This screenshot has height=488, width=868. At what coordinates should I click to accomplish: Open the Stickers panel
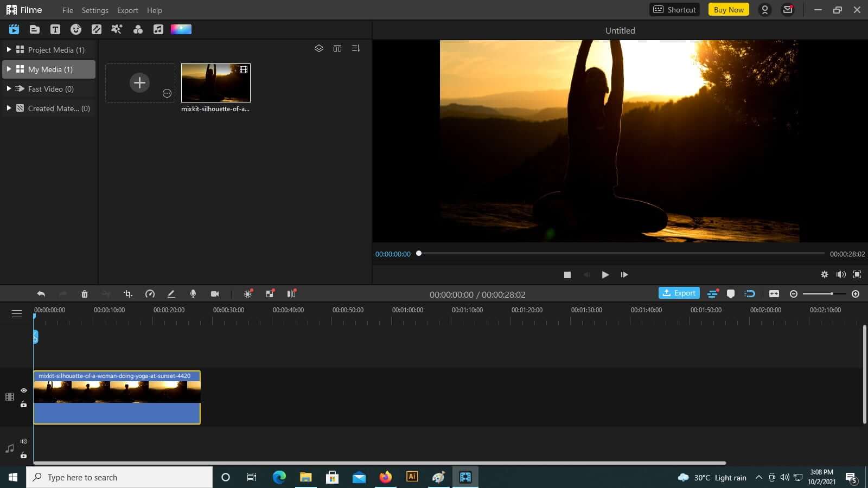(x=76, y=29)
